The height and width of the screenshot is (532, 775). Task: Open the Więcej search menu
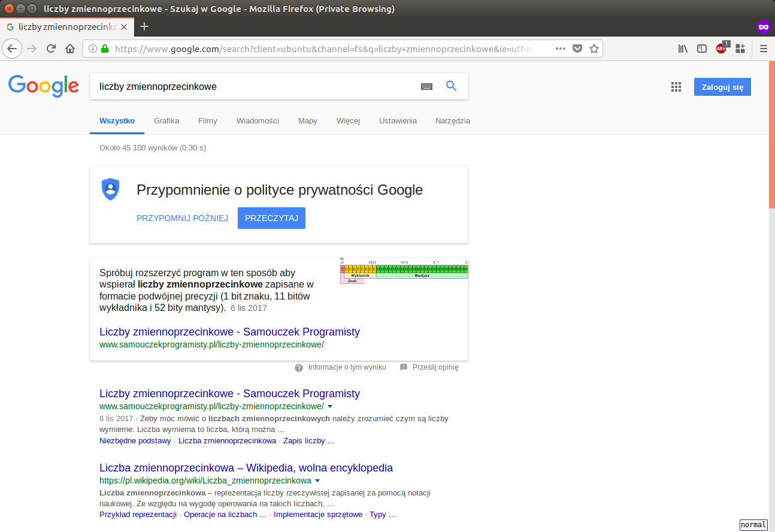click(x=348, y=120)
